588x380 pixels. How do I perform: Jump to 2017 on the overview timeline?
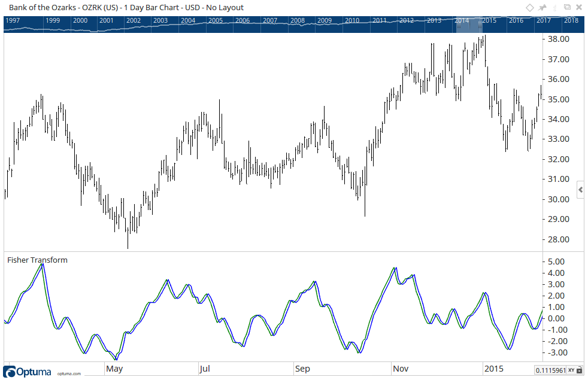point(543,20)
